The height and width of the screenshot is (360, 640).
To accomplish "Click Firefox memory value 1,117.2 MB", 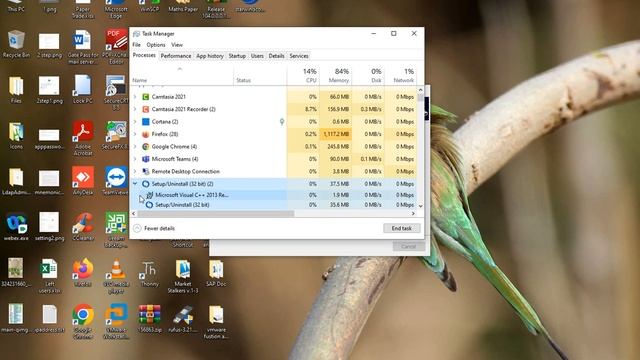I will pyautogui.click(x=336, y=134).
